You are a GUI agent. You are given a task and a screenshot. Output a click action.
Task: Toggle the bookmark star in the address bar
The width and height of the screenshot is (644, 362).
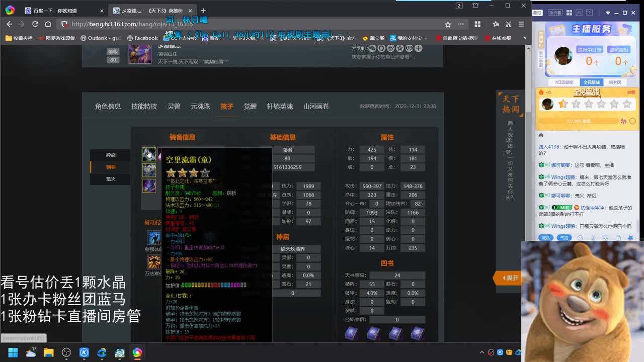pyautogui.click(x=447, y=24)
